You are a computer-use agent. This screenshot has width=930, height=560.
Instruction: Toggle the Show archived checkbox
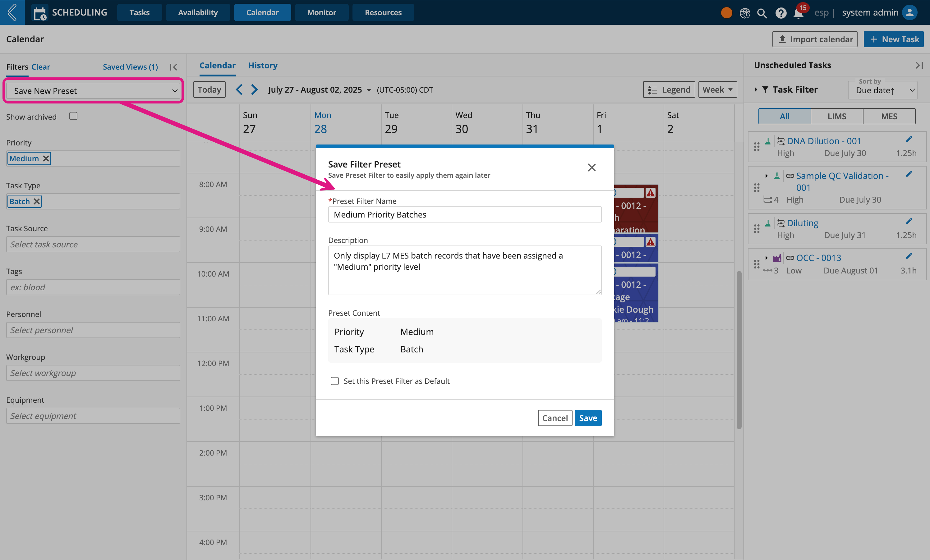(73, 116)
